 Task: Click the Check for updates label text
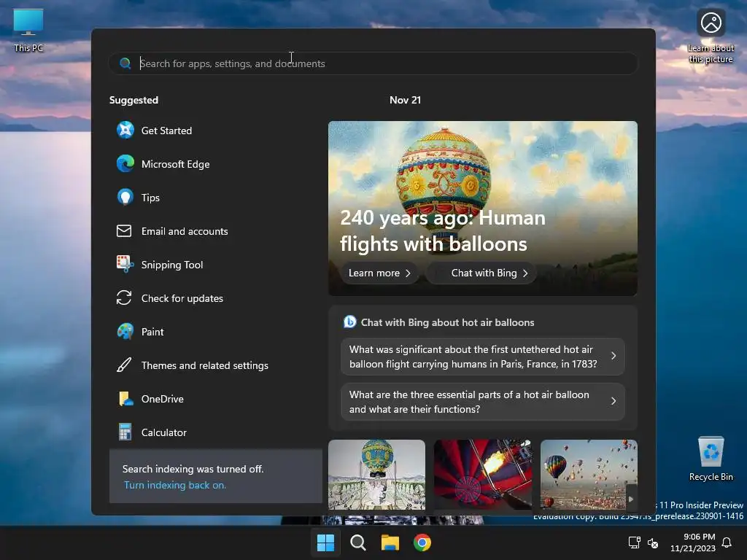[182, 298]
